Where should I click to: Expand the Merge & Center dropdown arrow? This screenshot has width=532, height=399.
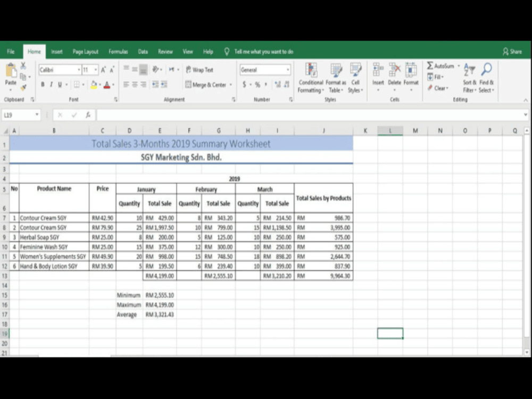click(x=231, y=85)
